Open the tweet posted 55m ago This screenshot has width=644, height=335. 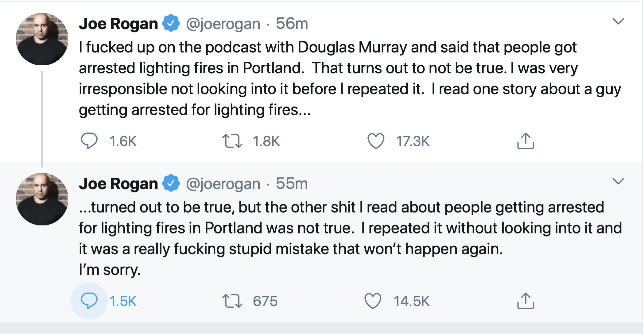(x=291, y=183)
